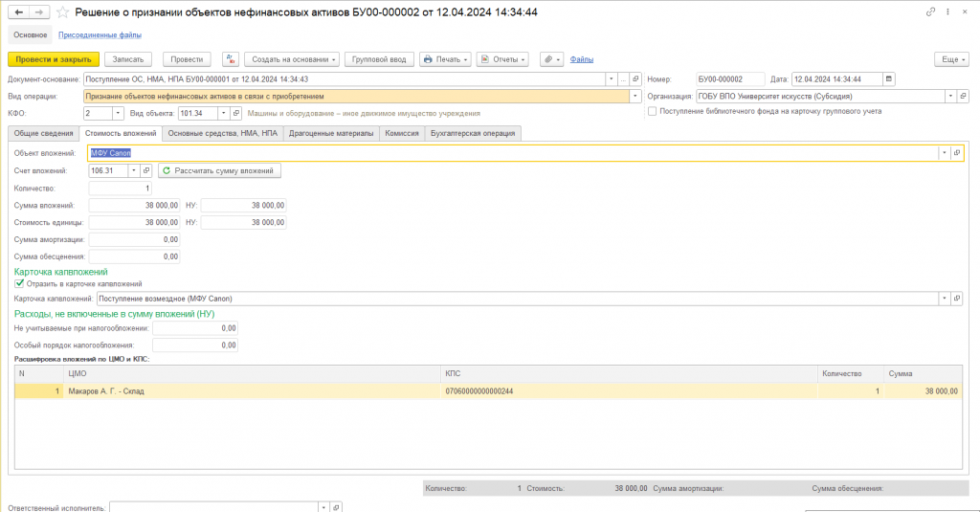Viewport: 980px width, 512px height.
Task: Open the Документ-основание linked record icon
Action: pos(635,79)
